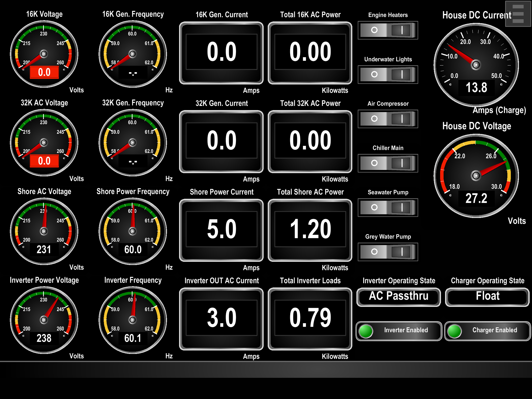Toggle the Engine Heaters switch
The height and width of the screenshot is (399, 532).
388,30
